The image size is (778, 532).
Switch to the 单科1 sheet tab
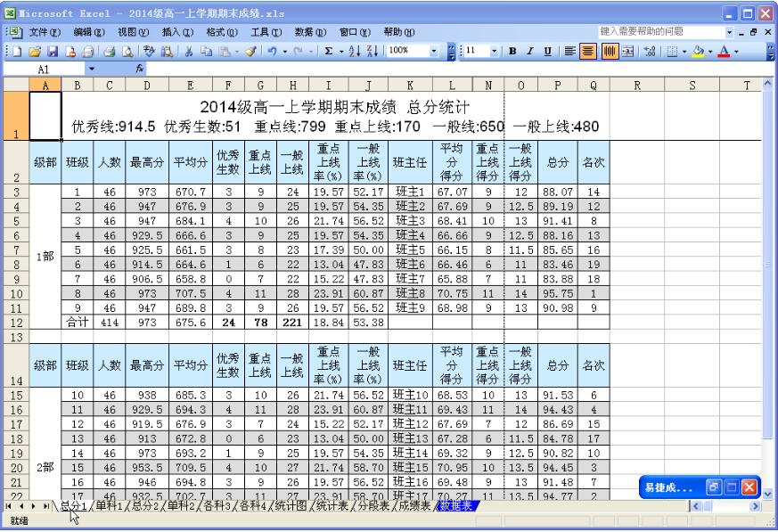coord(109,505)
